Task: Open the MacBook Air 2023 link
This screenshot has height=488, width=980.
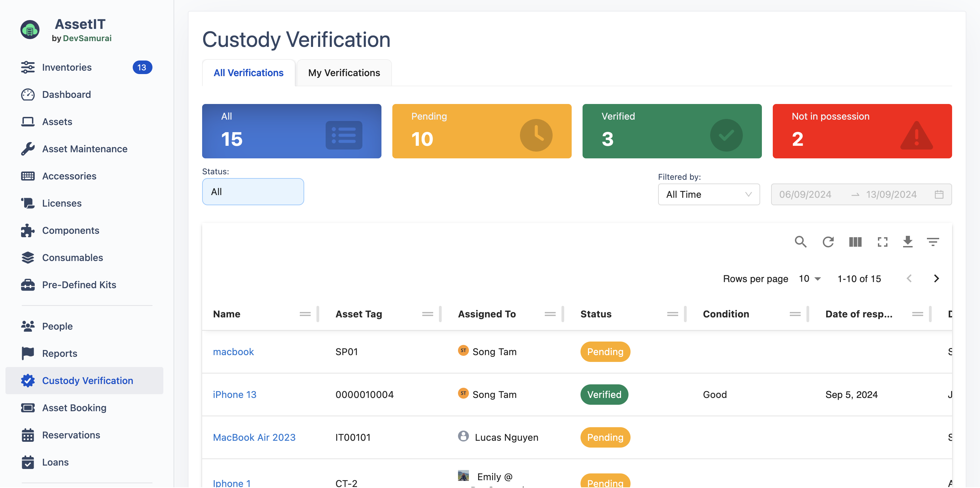Action: point(254,437)
